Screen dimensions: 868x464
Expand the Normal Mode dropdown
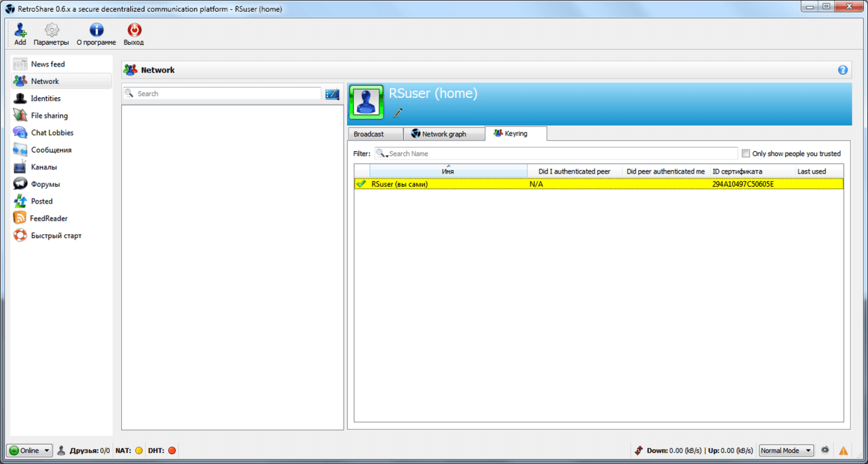(x=786, y=451)
